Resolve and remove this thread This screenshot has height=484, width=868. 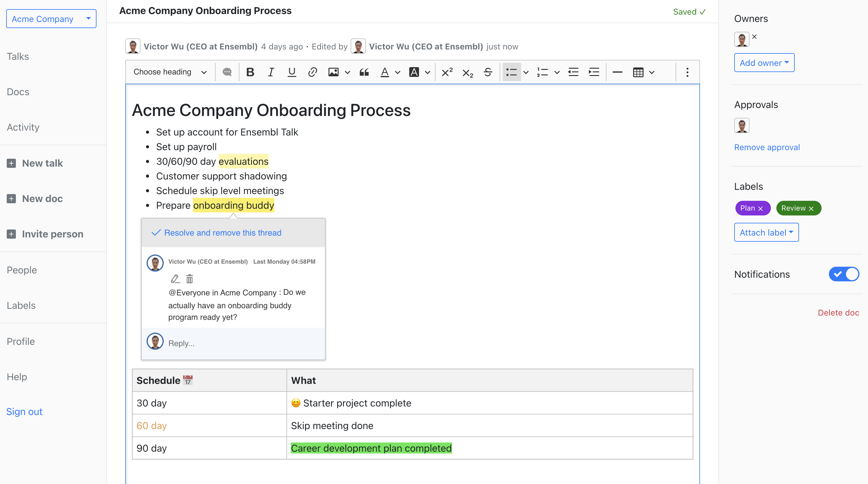(216, 233)
